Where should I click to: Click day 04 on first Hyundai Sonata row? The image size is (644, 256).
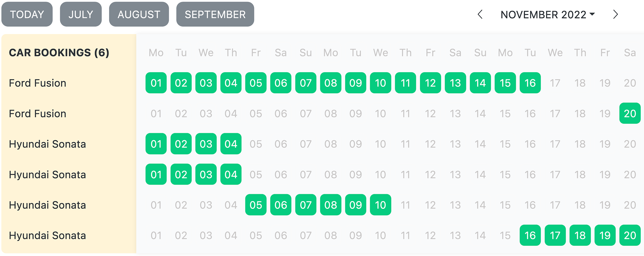(231, 144)
